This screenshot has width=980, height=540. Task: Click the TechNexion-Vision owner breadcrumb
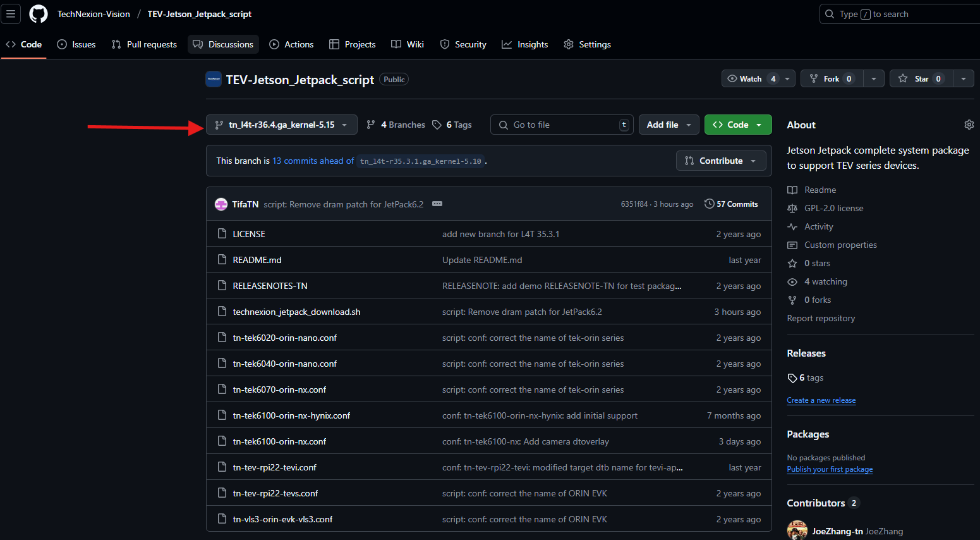click(94, 14)
